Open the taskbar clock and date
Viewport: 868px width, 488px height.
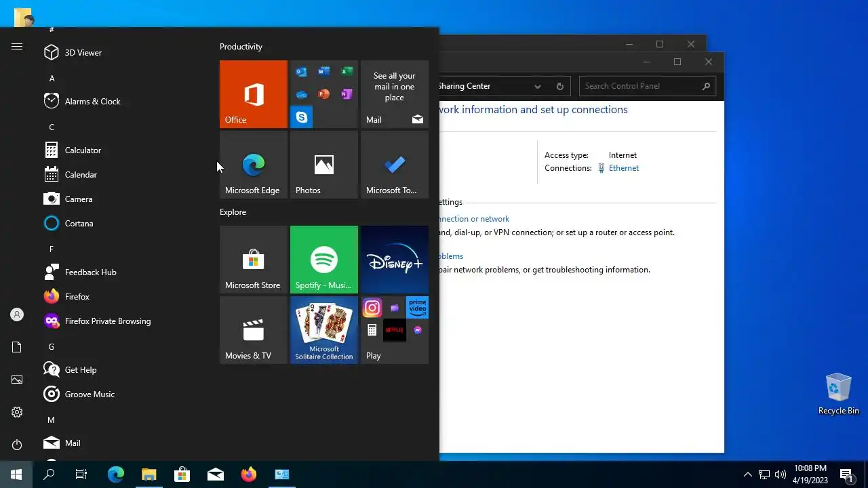point(810,474)
